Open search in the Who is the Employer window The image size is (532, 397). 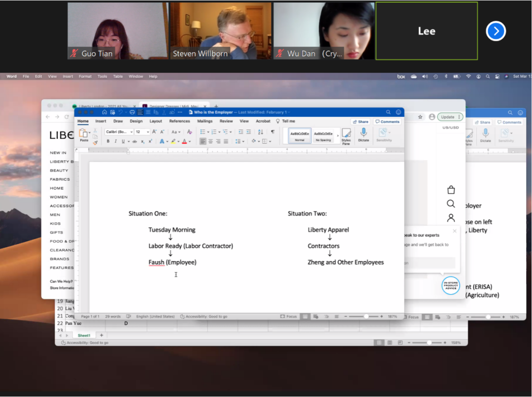point(388,112)
